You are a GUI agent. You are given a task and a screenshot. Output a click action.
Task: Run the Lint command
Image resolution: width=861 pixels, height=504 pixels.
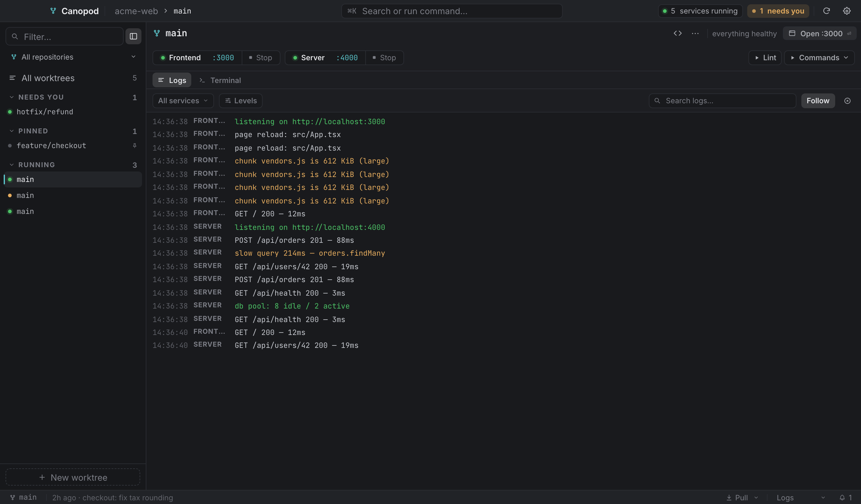pyautogui.click(x=765, y=58)
